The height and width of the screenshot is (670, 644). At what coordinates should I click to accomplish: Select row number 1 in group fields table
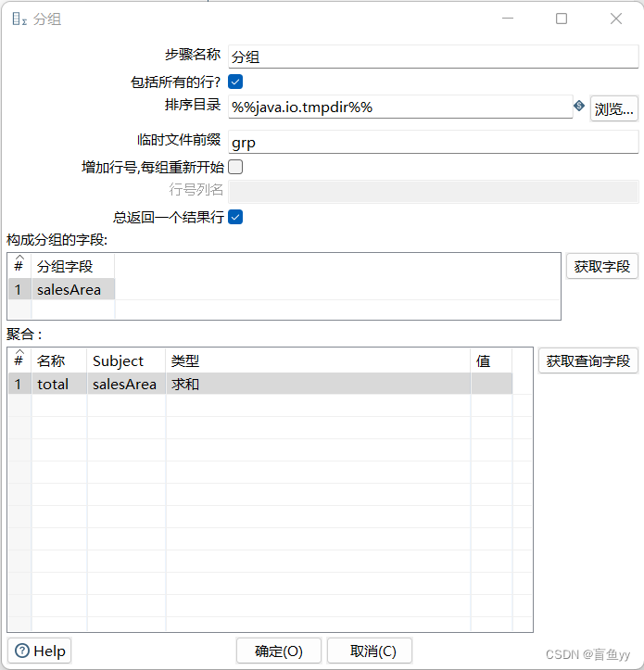(19, 289)
